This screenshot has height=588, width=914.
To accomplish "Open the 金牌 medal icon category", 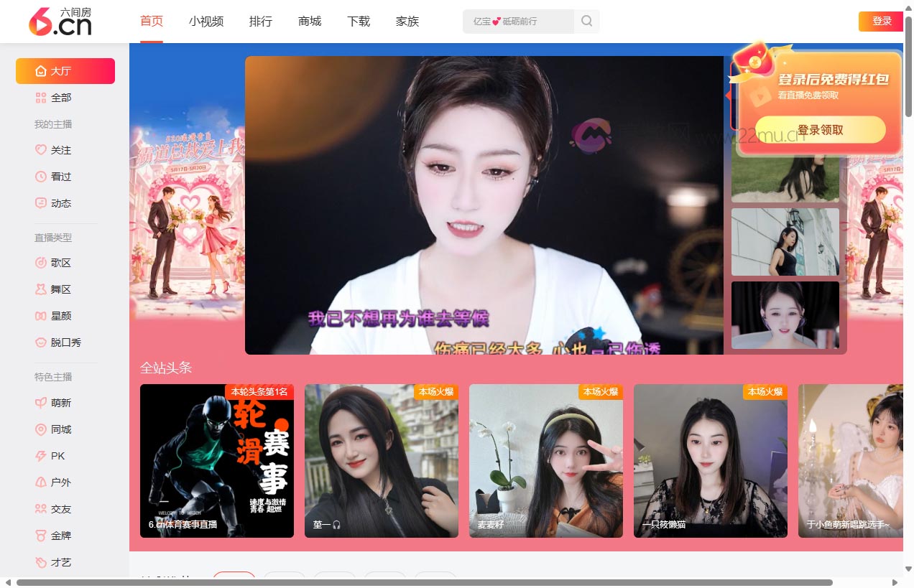I will coord(41,536).
